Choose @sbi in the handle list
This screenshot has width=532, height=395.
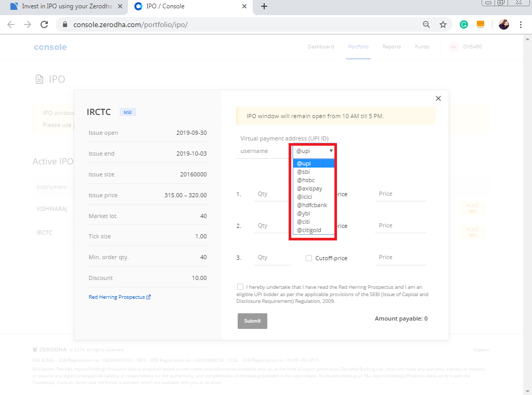[314, 172]
